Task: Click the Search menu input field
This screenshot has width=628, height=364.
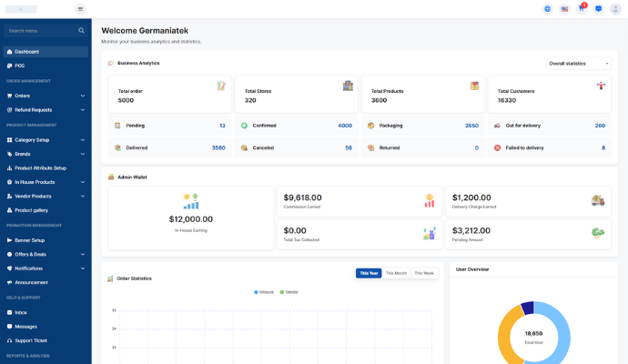Action: coord(41,30)
